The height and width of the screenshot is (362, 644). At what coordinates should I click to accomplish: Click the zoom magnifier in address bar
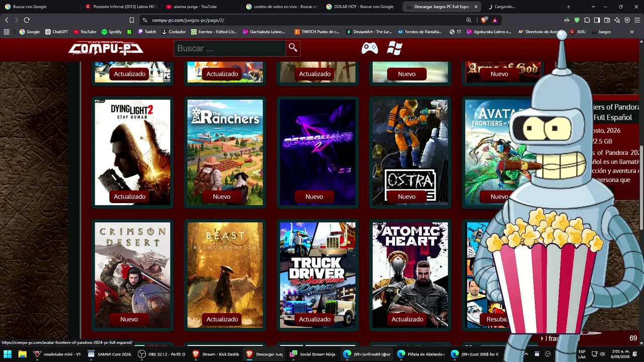click(469, 20)
